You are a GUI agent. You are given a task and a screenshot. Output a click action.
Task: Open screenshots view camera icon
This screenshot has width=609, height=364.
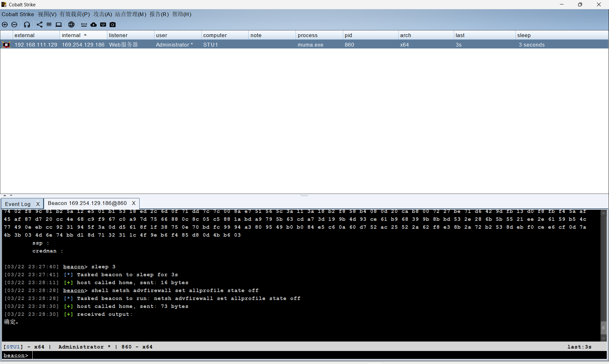pos(113,25)
